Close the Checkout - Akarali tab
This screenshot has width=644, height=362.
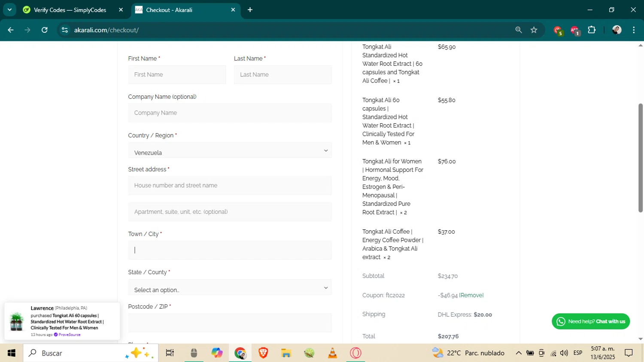[x=233, y=10]
